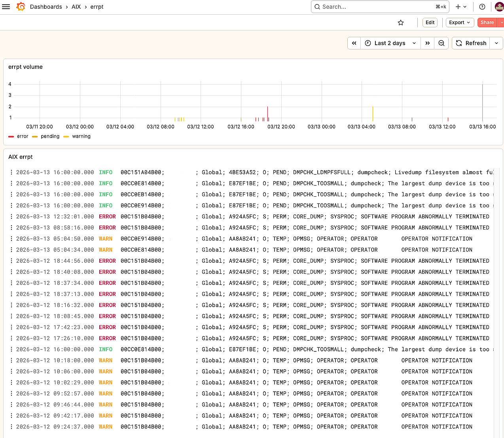Star this dashboard as favorite
504x438 pixels.
tap(401, 23)
